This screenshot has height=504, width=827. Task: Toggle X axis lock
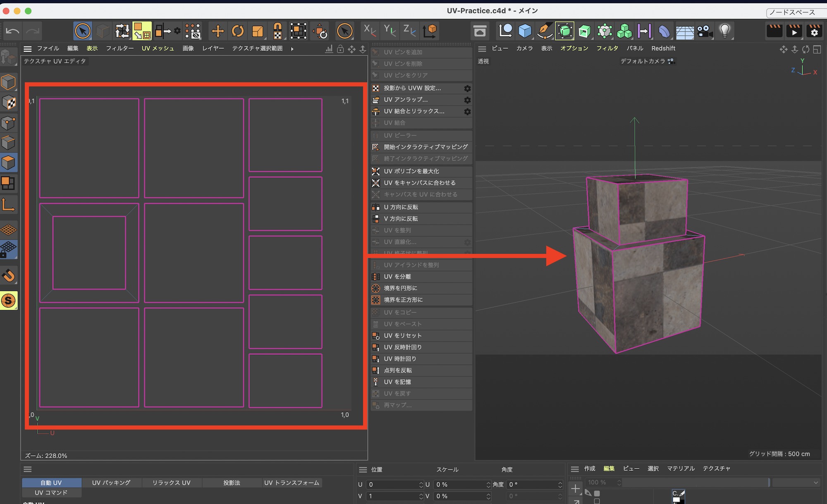click(369, 31)
